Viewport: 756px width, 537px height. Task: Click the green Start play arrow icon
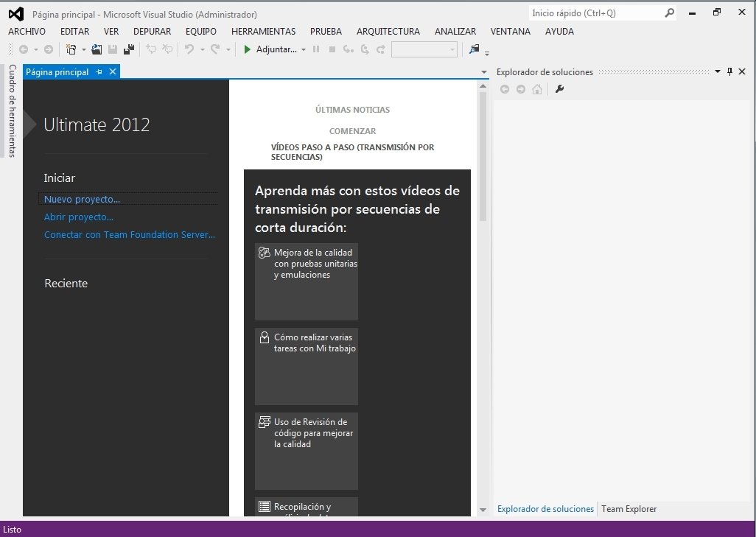pos(248,49)
